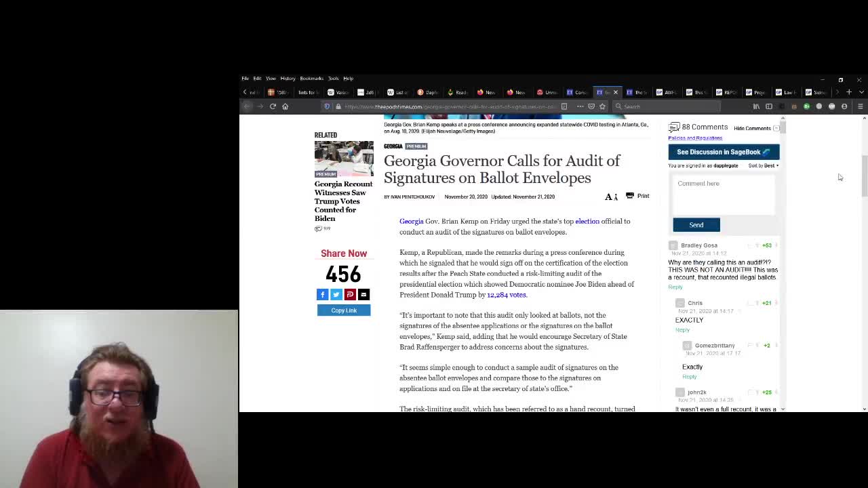Open the Tools menu
The image size is (868, 488).
click(x=334, y=78)
